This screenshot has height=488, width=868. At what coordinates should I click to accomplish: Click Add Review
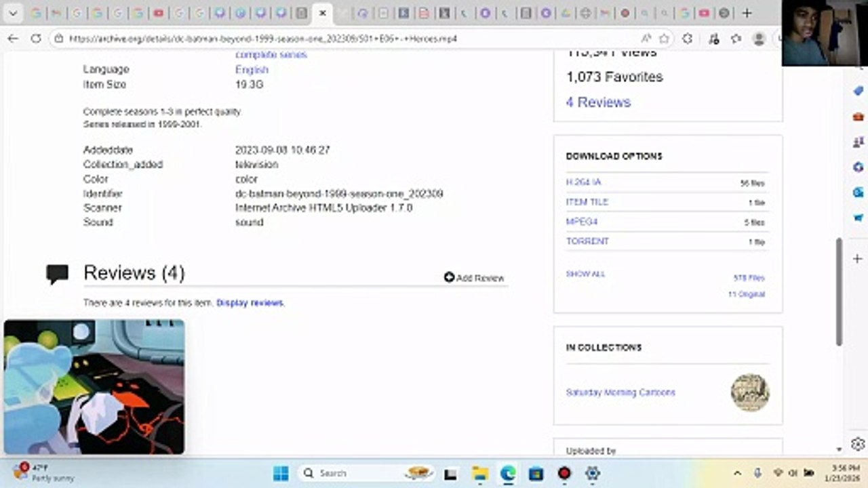click(x=474, y=278)
